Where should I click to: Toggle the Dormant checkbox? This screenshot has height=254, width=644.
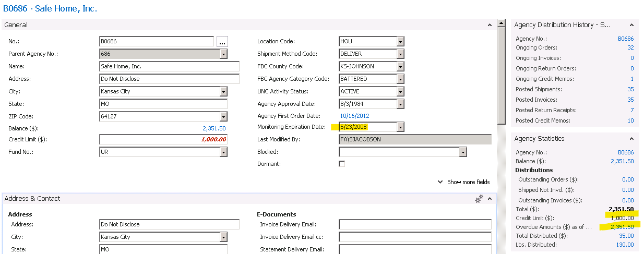pos(342,164)
